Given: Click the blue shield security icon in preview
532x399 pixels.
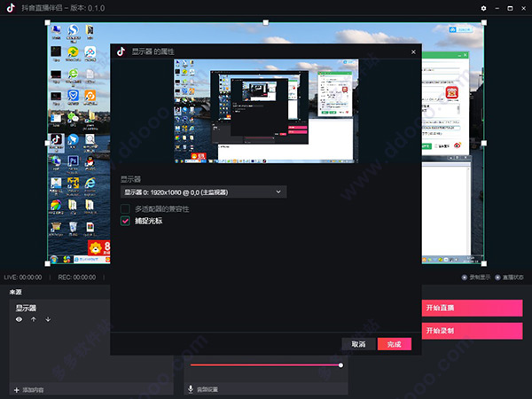Looking at the screenshot, I should [x=73, y=97].
